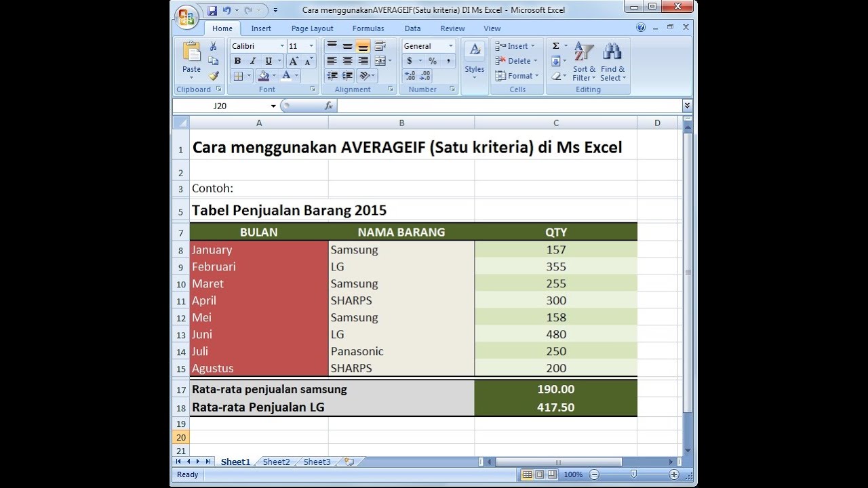Open the Styles gallery button
Screen dimensions: 868x488
[x=475, y=60]
